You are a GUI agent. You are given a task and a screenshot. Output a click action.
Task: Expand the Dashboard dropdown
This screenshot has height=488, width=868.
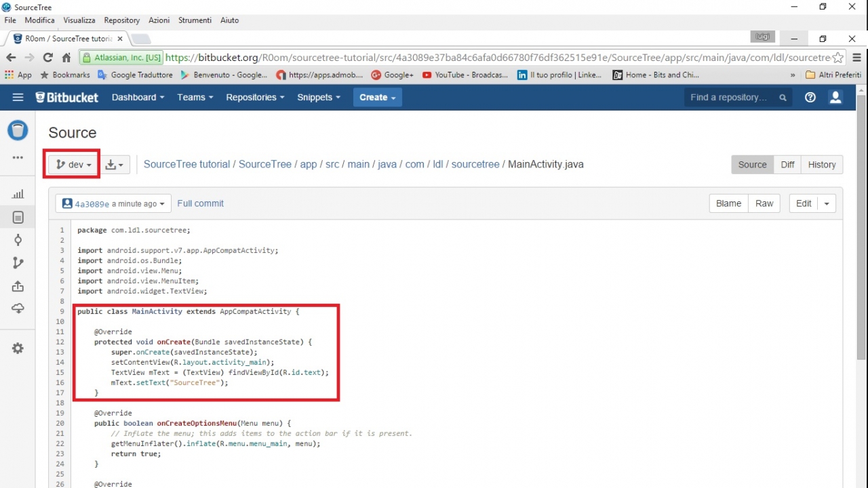pos(138,98)
